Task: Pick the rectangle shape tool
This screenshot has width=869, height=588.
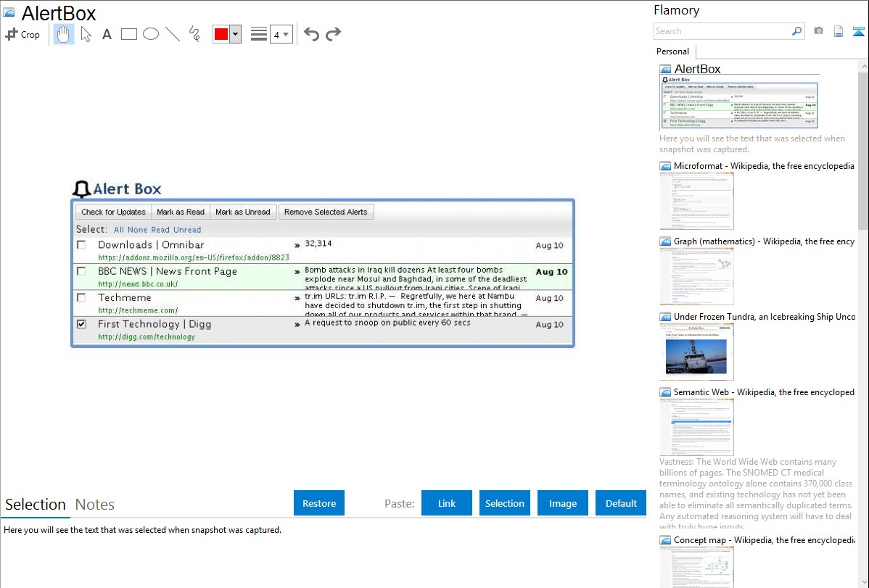Action: [x=129, y=34]
